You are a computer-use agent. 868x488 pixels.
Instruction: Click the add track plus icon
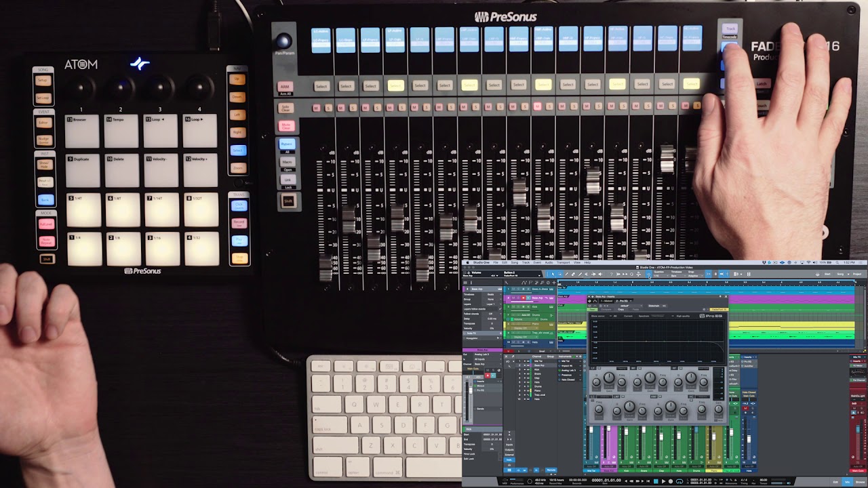click(x=554, y=283)
